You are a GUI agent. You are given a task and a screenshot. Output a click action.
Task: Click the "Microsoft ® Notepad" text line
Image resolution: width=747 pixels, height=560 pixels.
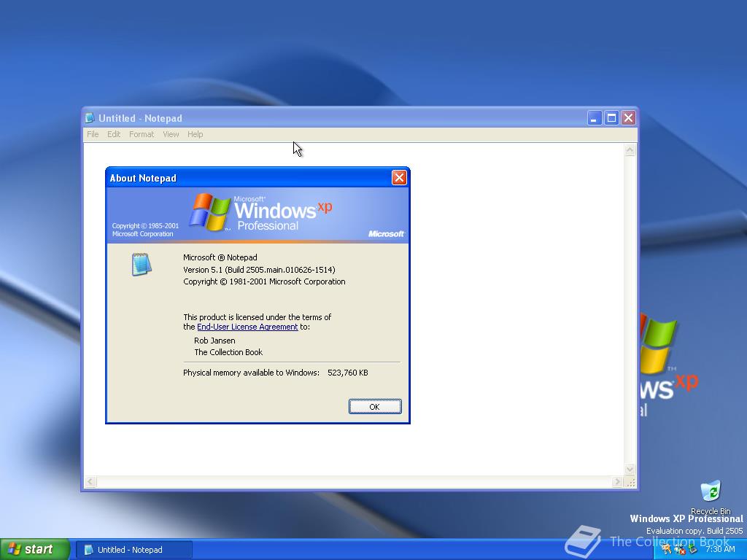(x=220, y=257)
